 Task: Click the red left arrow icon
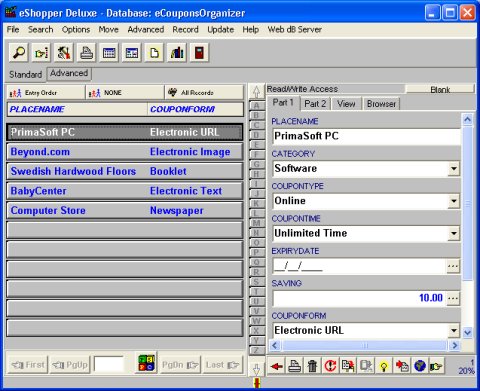click(276, 366)
